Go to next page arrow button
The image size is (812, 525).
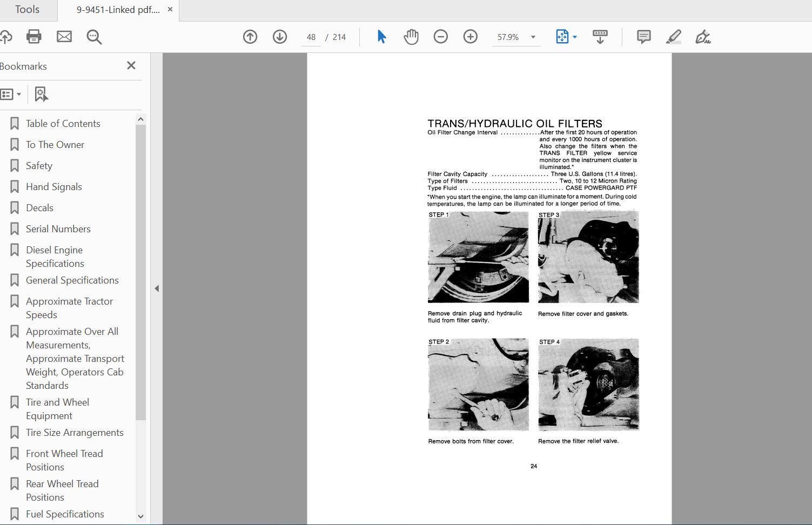coord(280,37)
